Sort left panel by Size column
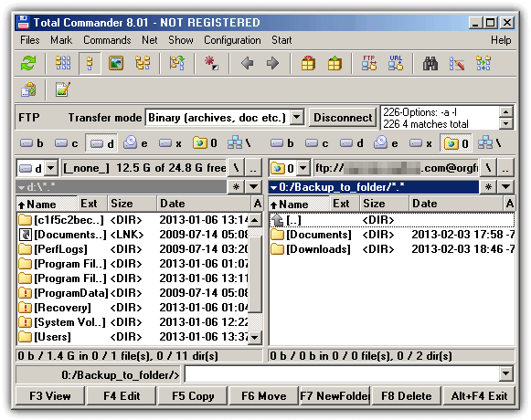 (x=133, y=204)
